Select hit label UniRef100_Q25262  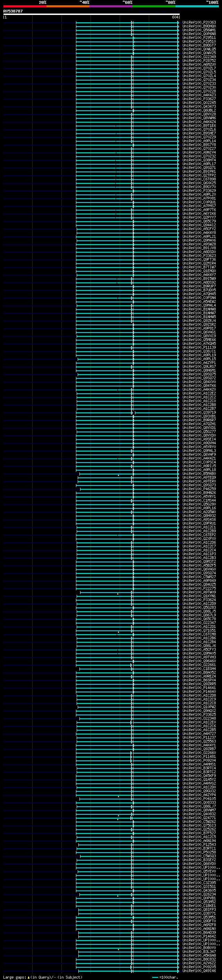(x=199, y=829)
